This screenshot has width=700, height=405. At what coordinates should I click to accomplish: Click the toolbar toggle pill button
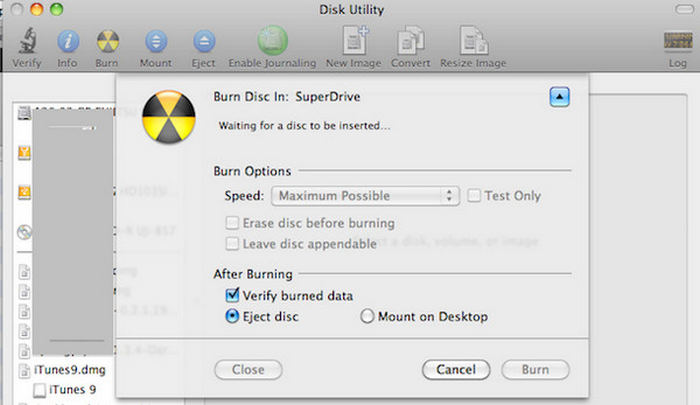pyautogui.click(x=684, y=9)
